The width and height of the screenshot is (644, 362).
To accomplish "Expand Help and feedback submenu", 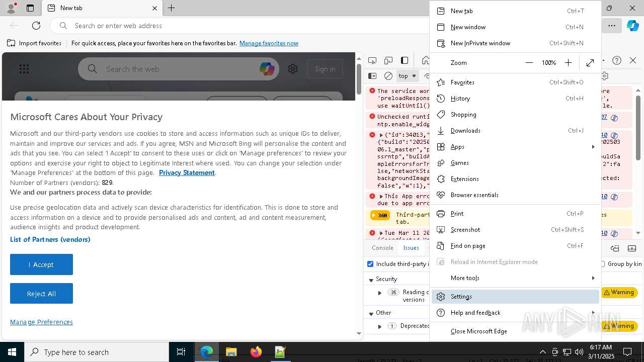I will click(515, 313).
